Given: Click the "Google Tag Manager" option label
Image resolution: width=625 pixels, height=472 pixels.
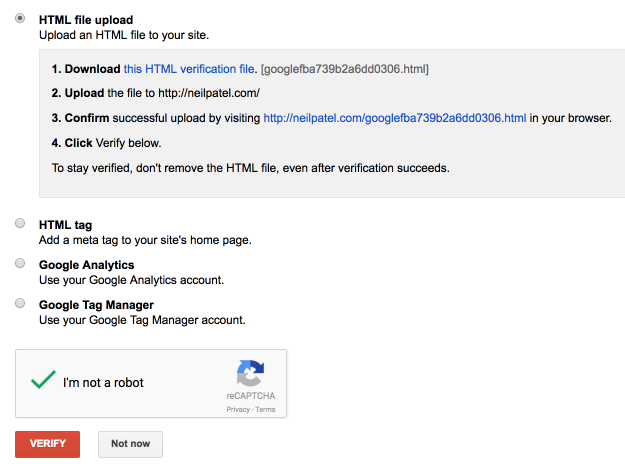Looking at the screenshot, I should [96, 305].
